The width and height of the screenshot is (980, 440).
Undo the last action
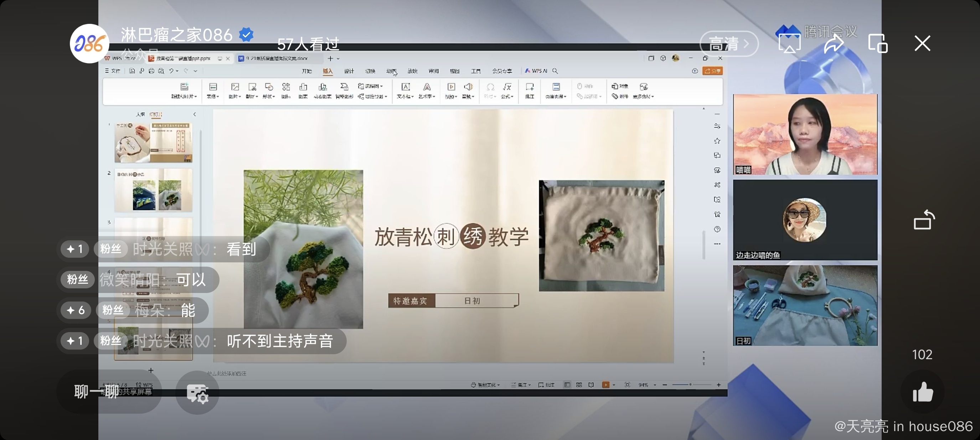click(171, 71)
